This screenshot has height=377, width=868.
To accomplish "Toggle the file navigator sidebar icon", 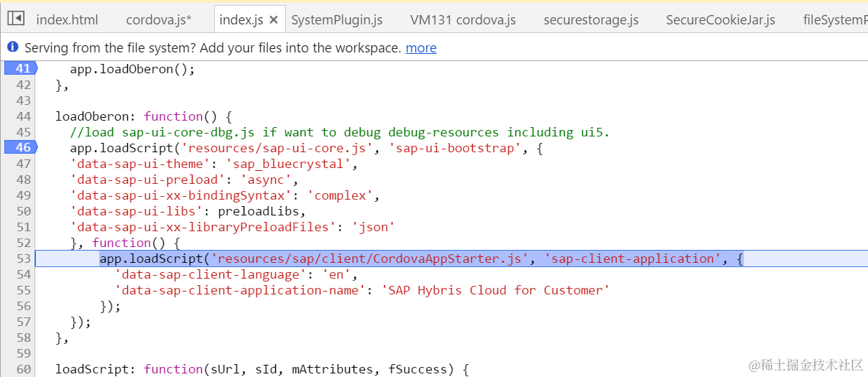I will 17,19.
